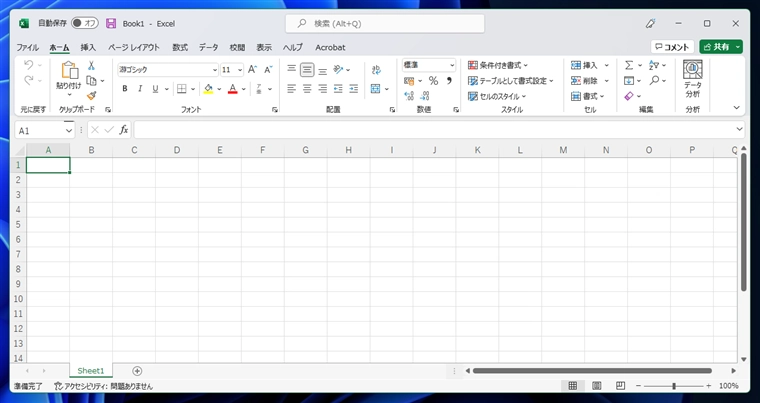Click the Redo arrow icon
Viewport: 760px width, 403px height.
29,81
